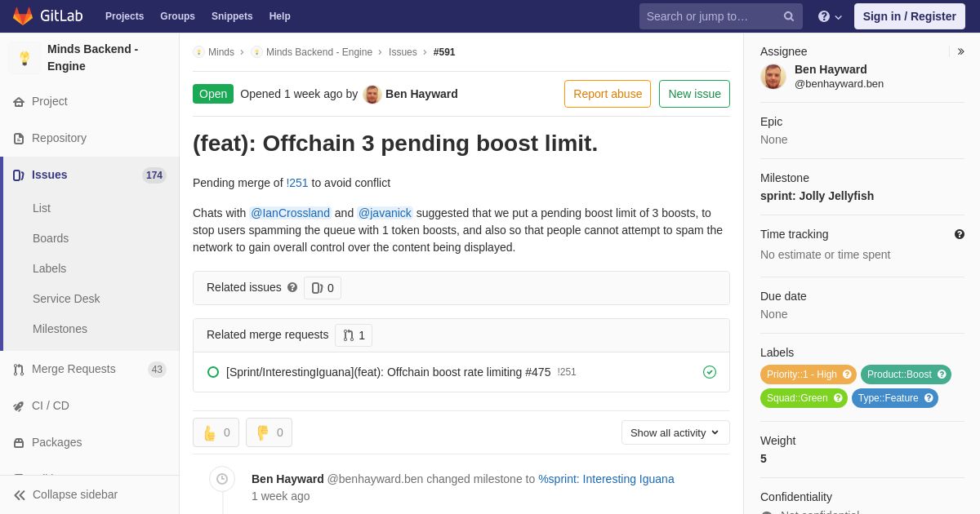Click the Time tracking help icon
Image resolution: width=980 pixels, height=514 pixels.
pyautogui.click(x=960, y=234)
